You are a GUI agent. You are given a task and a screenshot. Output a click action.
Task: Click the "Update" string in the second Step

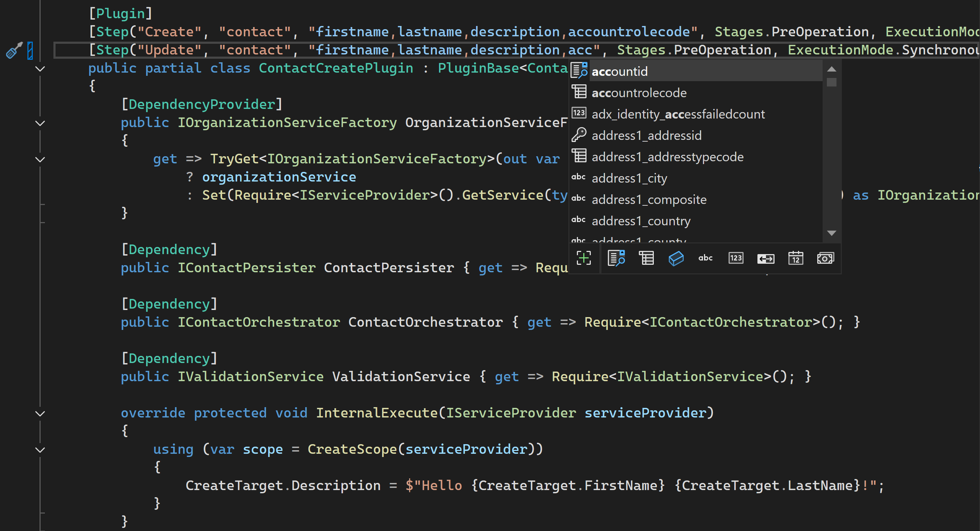tap(169, 50)
